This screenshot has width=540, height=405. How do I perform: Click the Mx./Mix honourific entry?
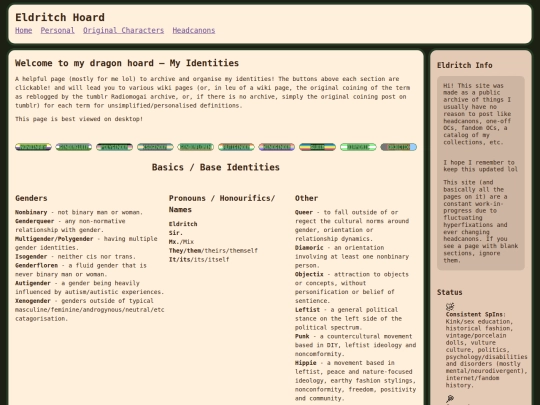[181, 242]
